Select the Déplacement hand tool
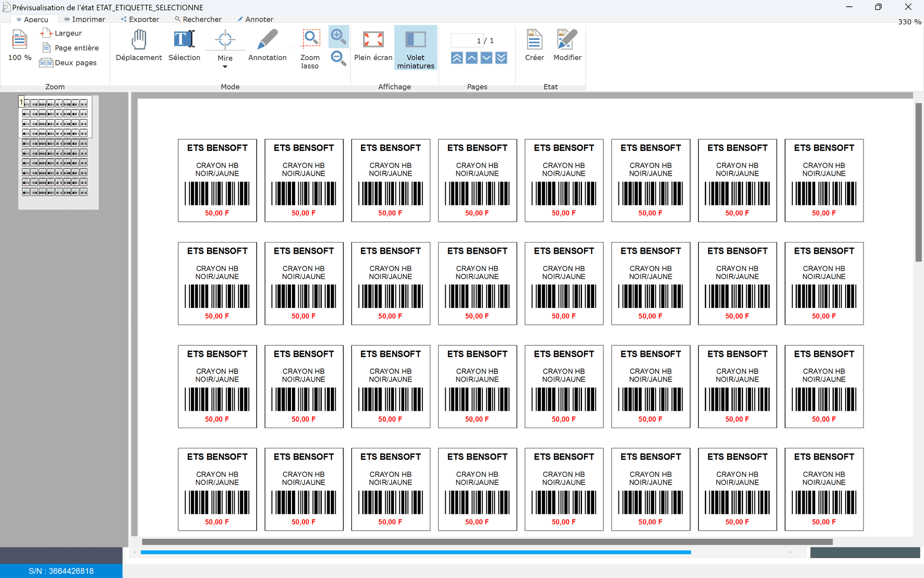This screenshot has height=578, width=924. click(x=139, y=45)
